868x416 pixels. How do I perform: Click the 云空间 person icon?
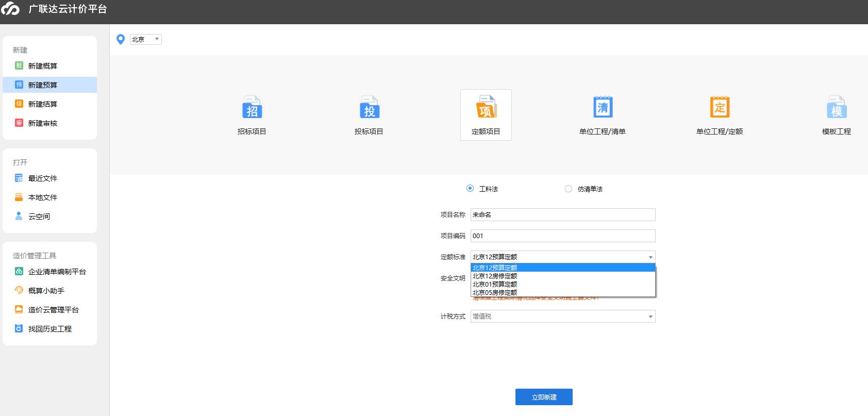tap(19, 216)
